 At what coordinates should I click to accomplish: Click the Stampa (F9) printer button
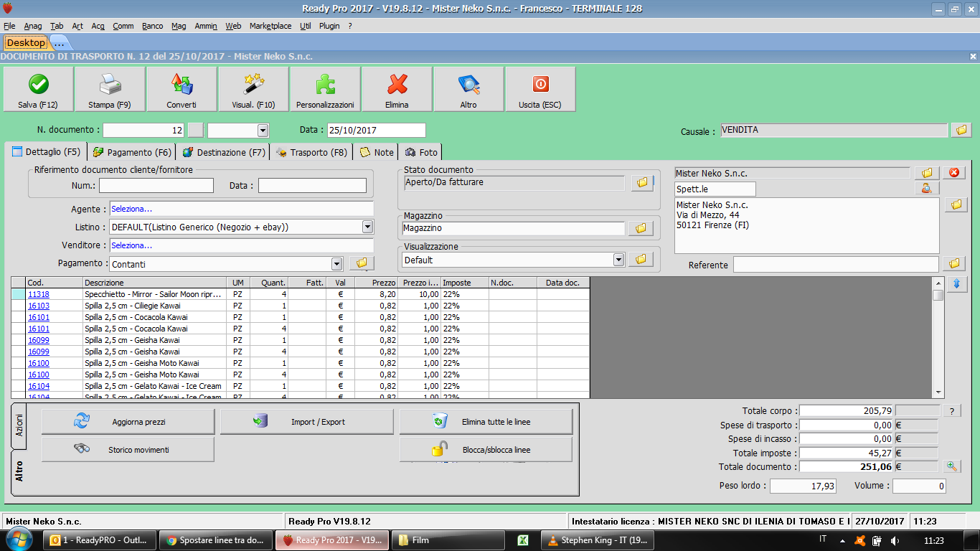110,89
